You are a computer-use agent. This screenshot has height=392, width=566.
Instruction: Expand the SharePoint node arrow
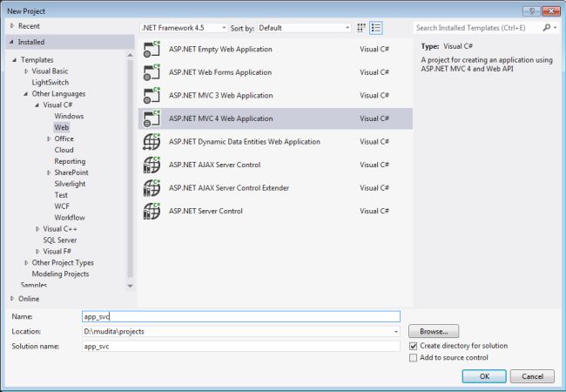[49, 172]
